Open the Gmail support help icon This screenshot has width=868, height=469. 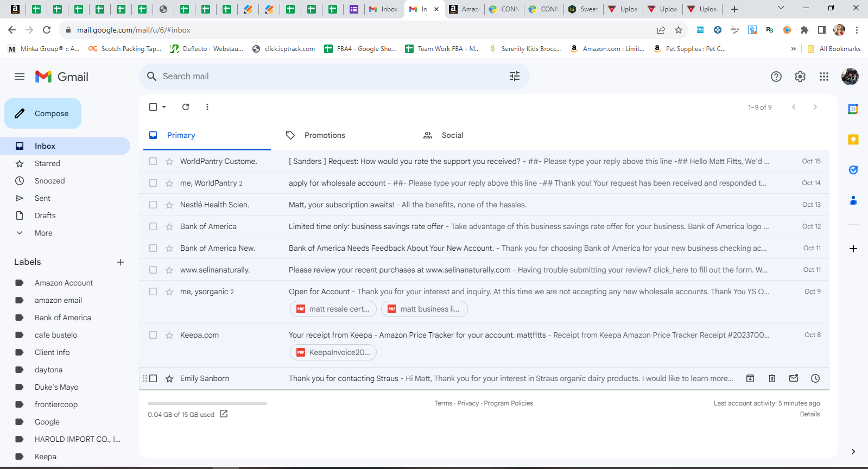pos(776,77)
